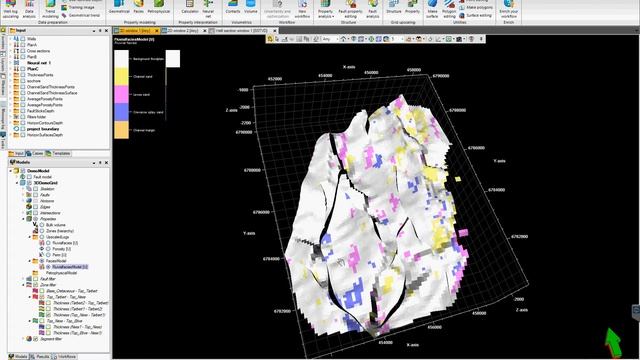This screenshot has width=640, height=360.
Task: Open the Contacts tool
Action: (233, 7)
